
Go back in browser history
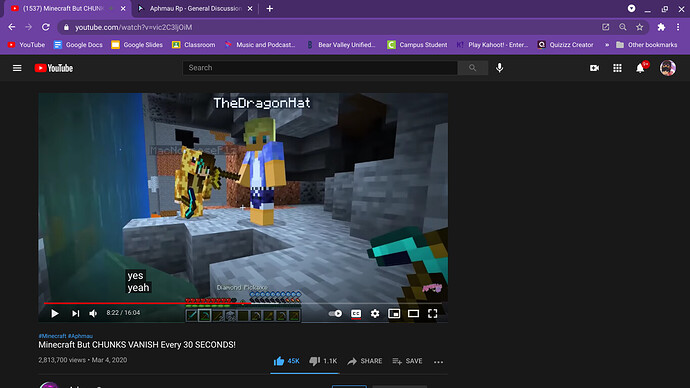click(12, 27)
